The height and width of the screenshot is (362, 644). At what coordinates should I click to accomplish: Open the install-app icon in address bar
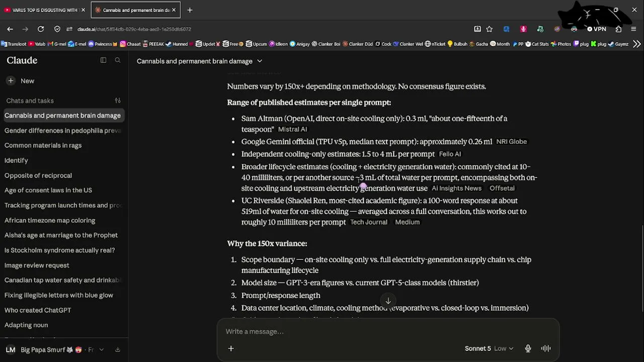click(x=477, y=29)
